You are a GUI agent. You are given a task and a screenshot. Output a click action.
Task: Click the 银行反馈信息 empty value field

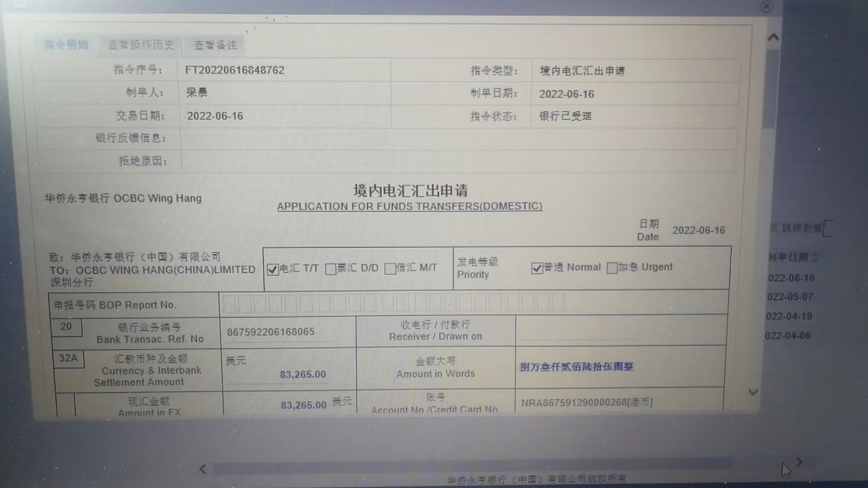[x=458, y=139]
